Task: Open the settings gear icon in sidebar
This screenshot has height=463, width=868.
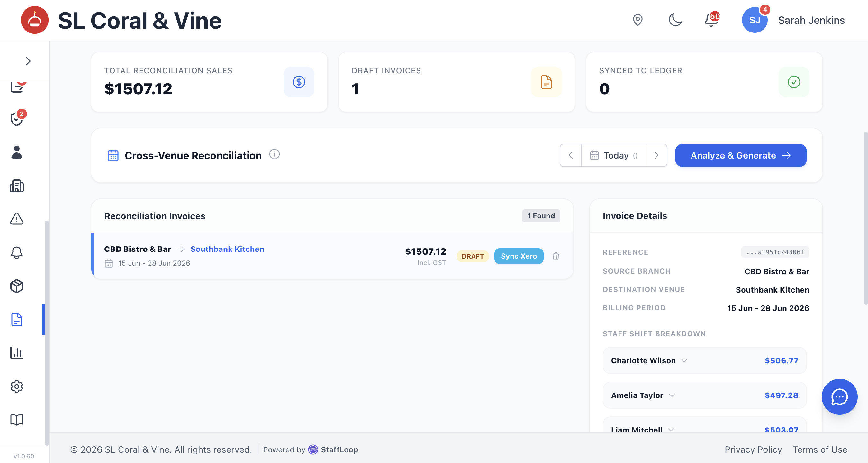Action: point(16,386)
